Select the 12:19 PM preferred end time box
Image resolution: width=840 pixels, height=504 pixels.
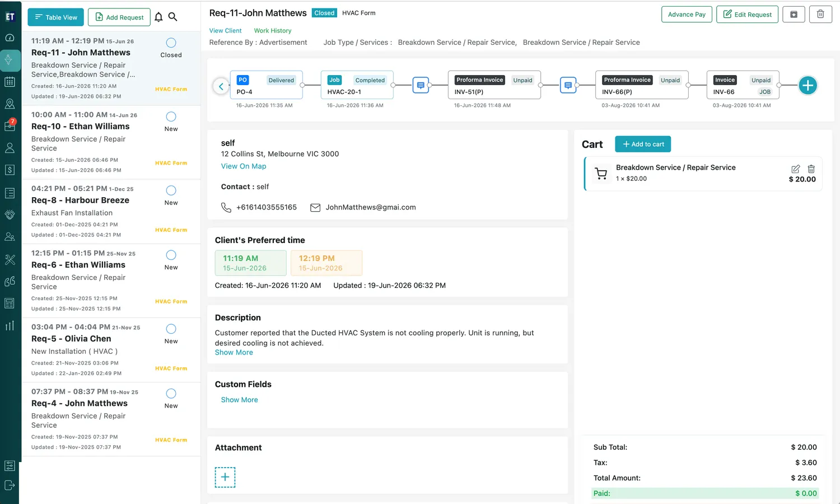click(326, 263)
